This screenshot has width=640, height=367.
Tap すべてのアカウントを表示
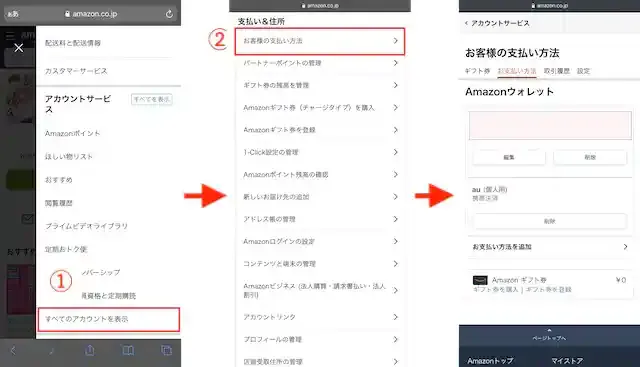[x=109, y=319]
